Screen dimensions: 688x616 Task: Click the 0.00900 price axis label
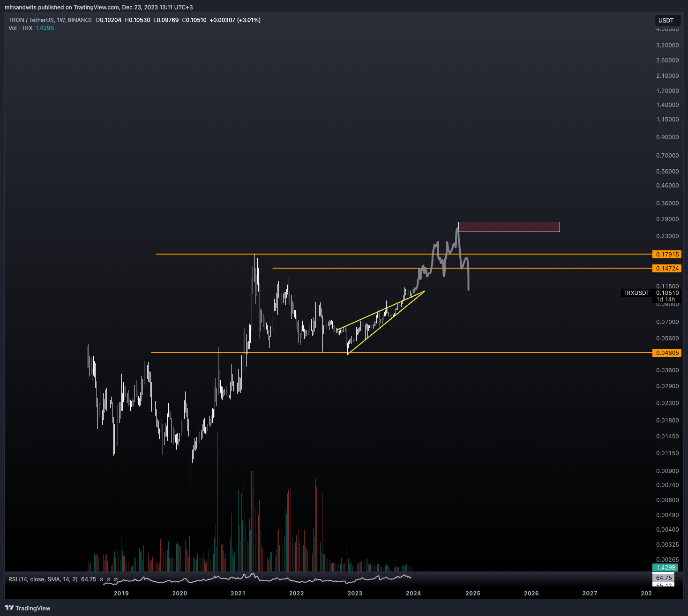(x=667, y=471)
